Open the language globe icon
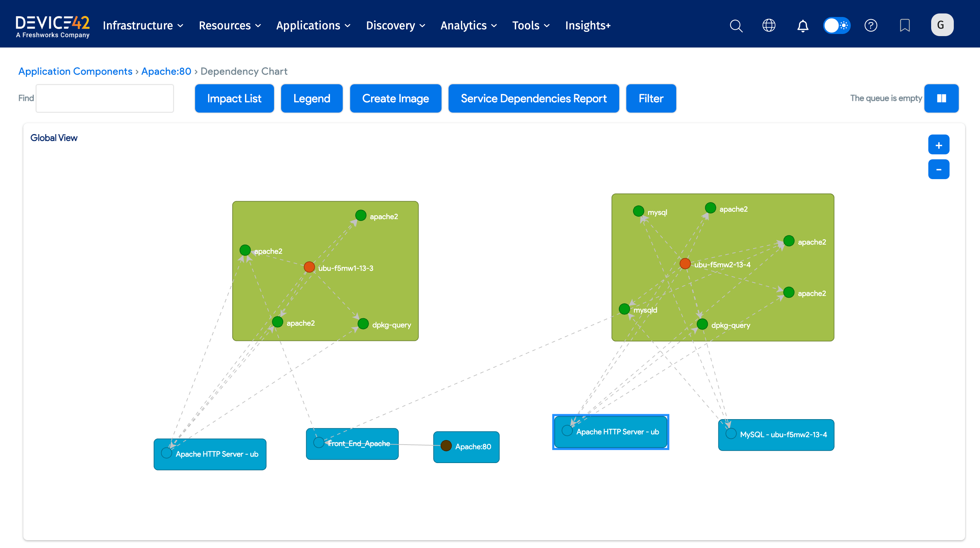Screen dimensions: 980x548 769,25
